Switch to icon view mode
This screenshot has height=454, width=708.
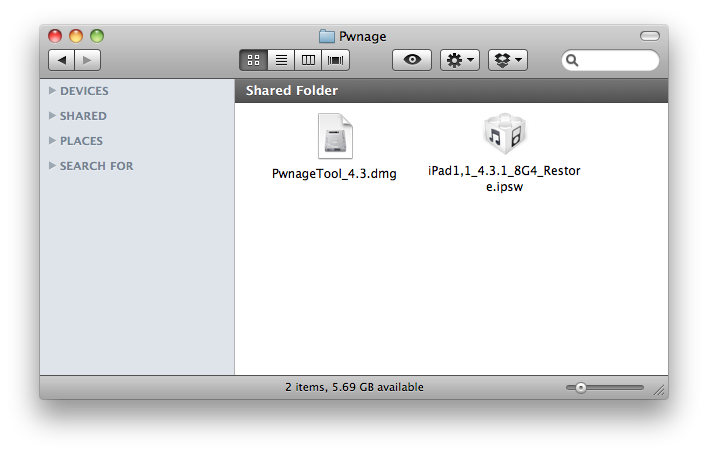(x=253, y=61)
